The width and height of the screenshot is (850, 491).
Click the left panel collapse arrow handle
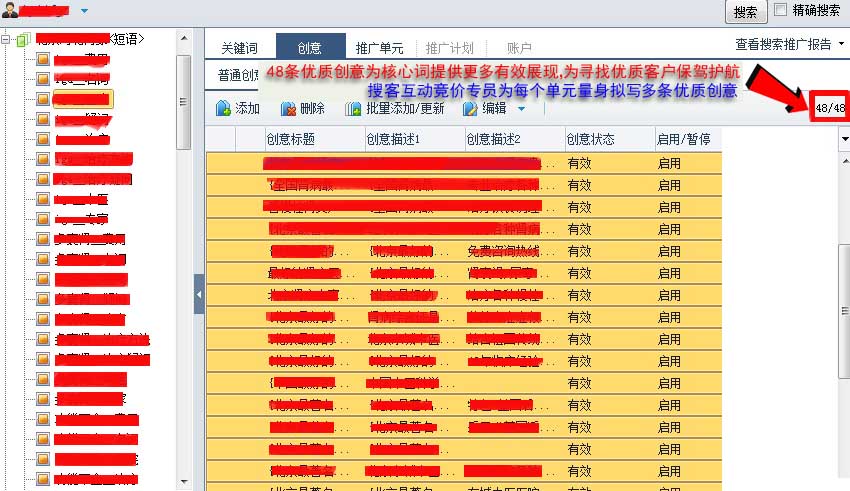pos(199,294)
